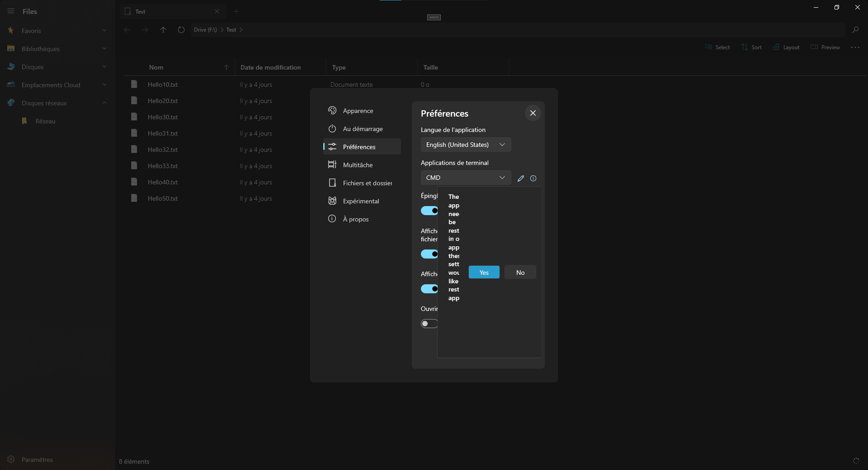Open the application language dropdown
The width and height of the screenshot is (868, 470).
(466, 145)
